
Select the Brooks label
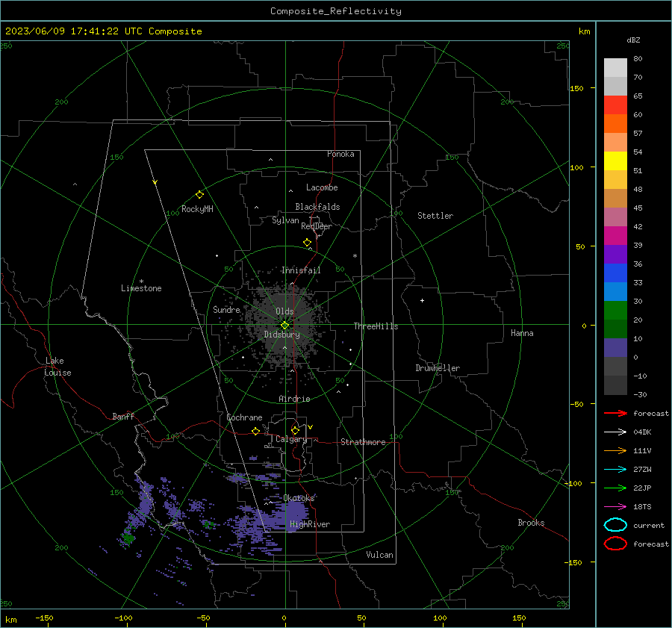(531, 523)
